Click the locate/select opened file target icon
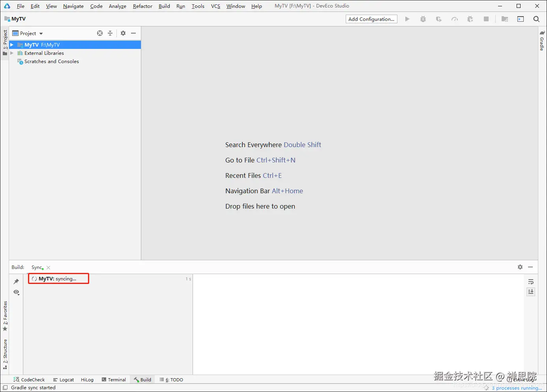 [100, 33]
